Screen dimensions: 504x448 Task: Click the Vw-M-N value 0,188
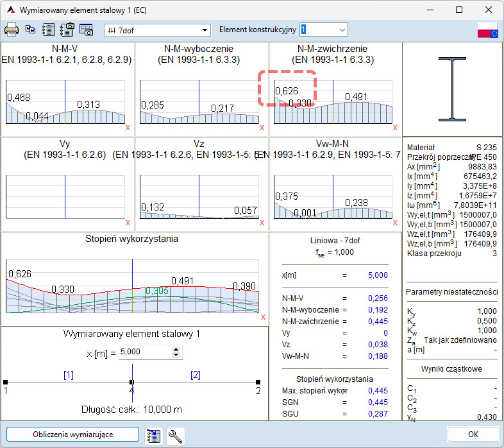pos(378,356)
